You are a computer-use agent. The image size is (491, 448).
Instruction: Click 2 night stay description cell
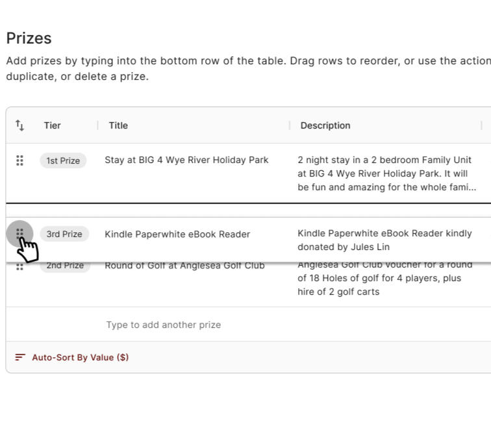pos(386,173)
